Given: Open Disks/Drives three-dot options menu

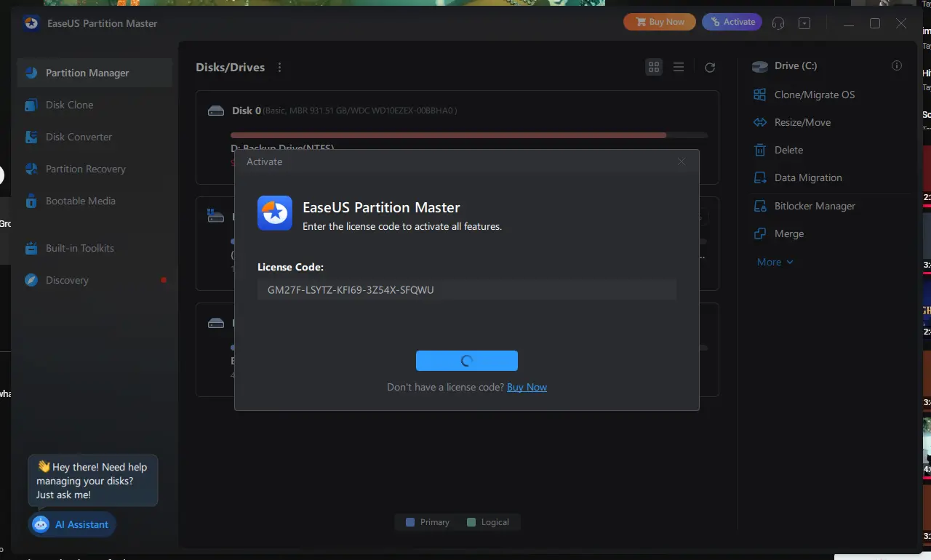Looking at the screenshot, I should (279, 67).
